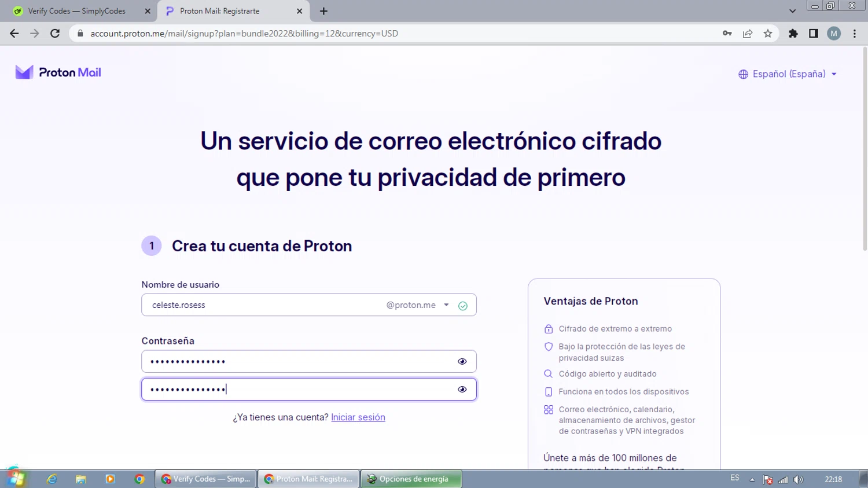Click the browser address bar URL
The height and width of the screenshot is (488, 868).
244,34
